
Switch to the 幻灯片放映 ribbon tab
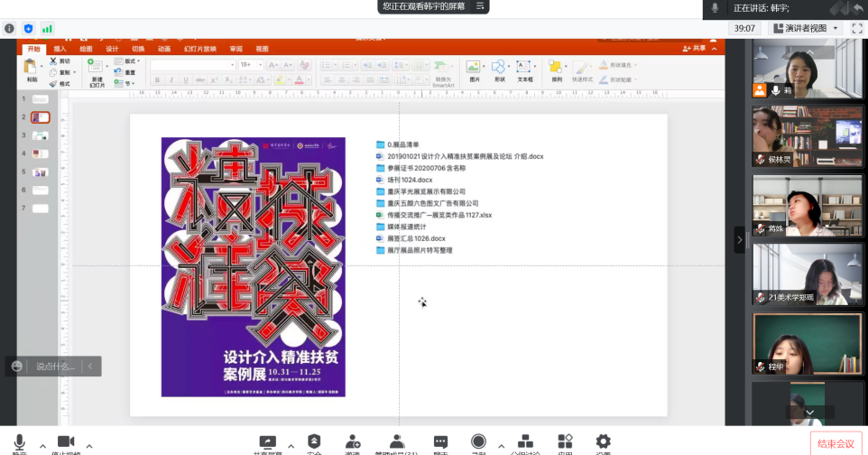coord(199,49)
